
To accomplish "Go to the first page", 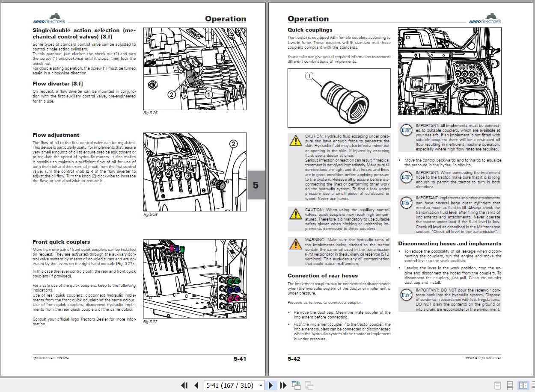I will [x=184, y=385].
